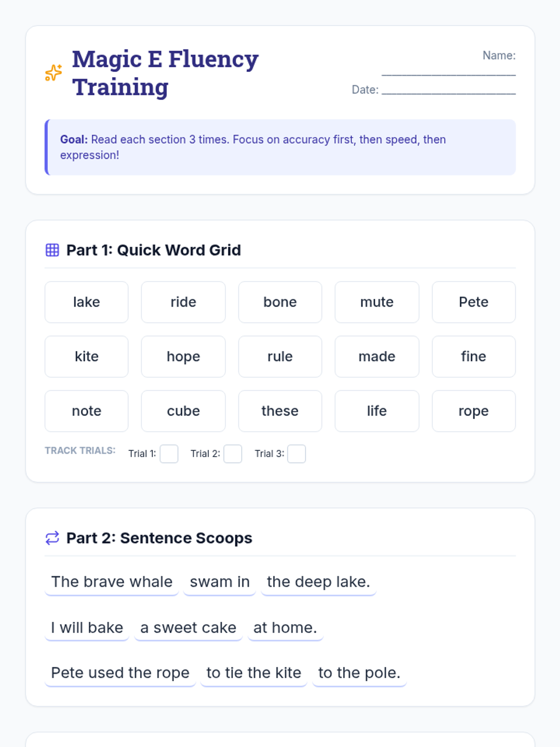Click the "Part 2: Sentence Scoops" heading
This screenshot has height=747, width=560.
pyautogui.click(x=159, y=538)
